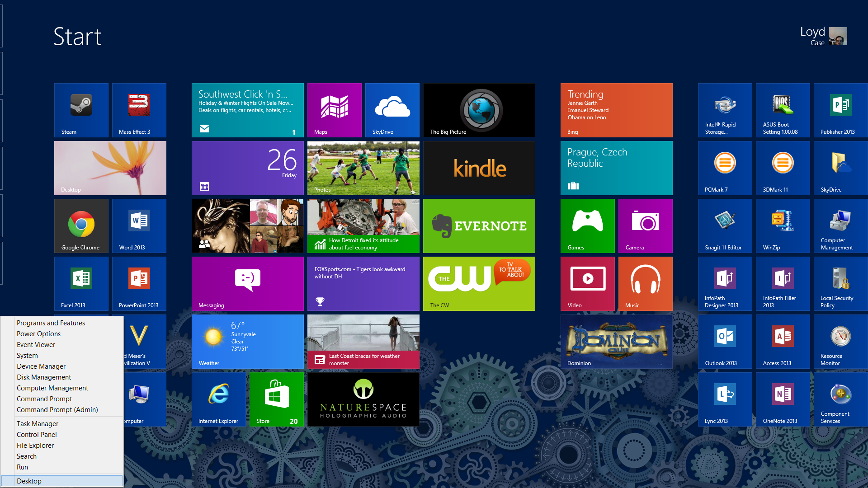The image size is (868, 488).
Task: Open the Music headphones tile
Action: tap(645, 283)
